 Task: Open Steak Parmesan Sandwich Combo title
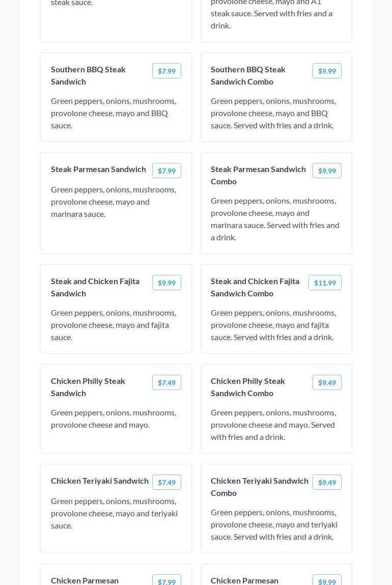coord(258,175)
